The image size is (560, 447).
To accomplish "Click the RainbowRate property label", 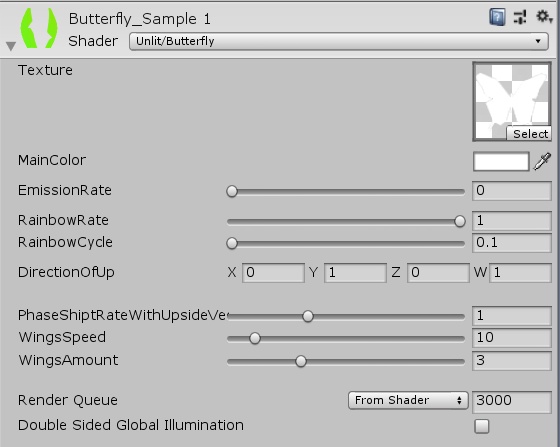I will point(63,220).
